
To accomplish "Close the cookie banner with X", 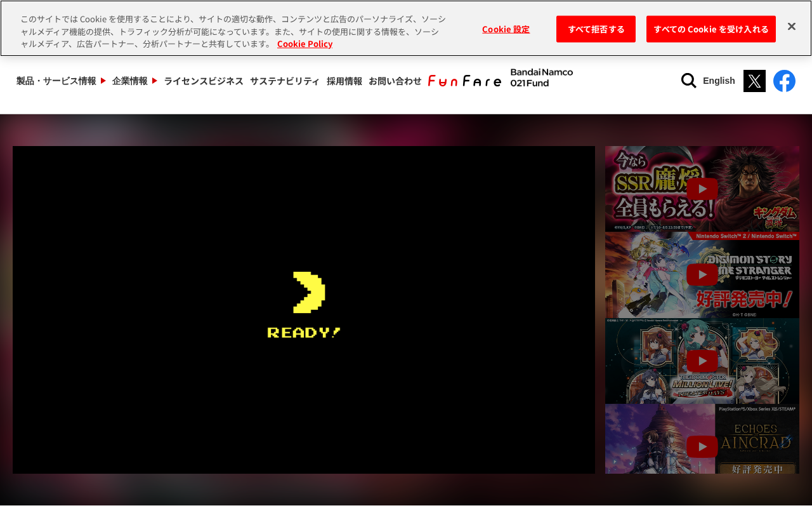I will (791, 26).
